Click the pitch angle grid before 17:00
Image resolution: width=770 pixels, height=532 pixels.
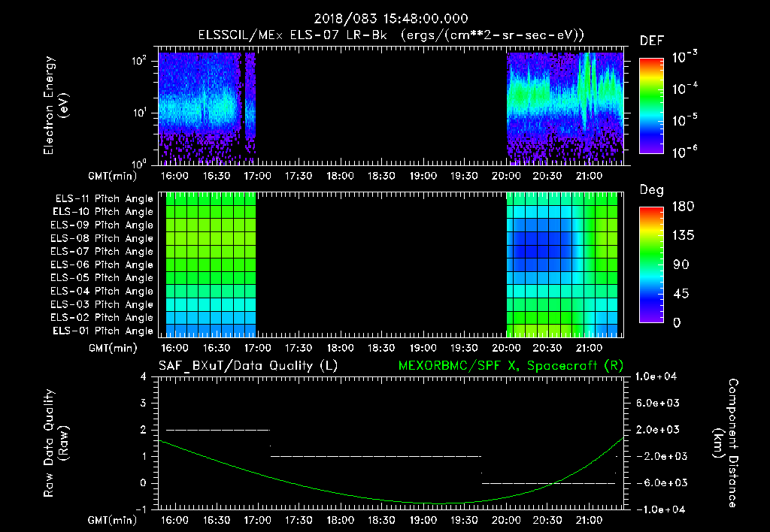(x=211, y=264)
